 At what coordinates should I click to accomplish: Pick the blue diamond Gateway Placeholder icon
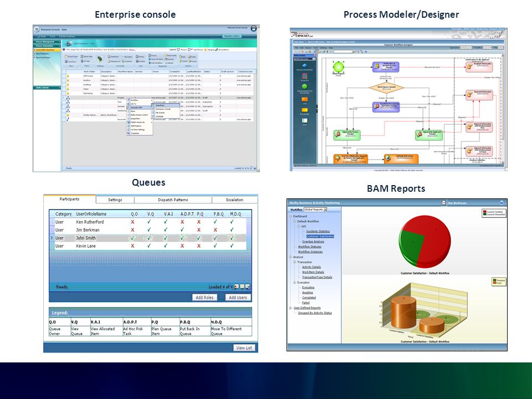(x=304, y=65)
